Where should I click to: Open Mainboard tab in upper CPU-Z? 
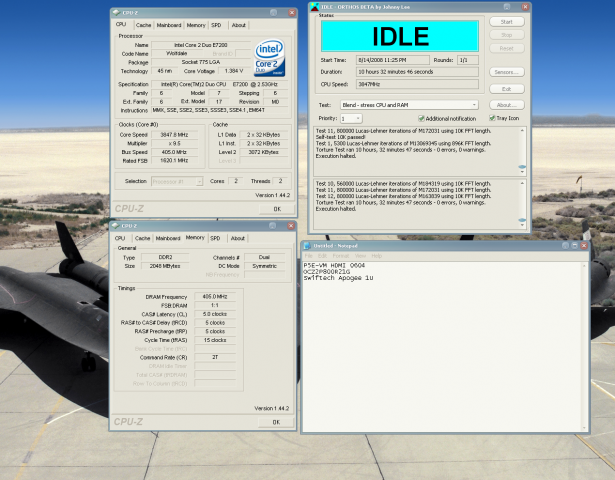click(x=169, y=25)
